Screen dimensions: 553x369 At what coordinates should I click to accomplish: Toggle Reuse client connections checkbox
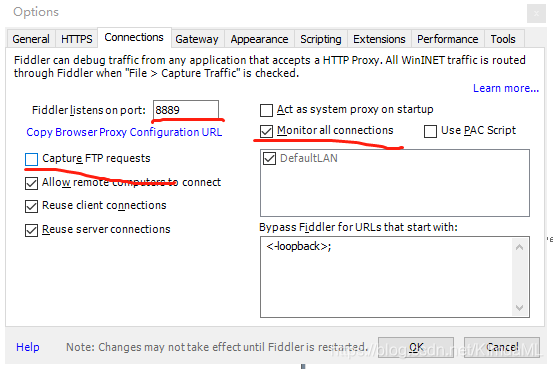coord(31,206)
